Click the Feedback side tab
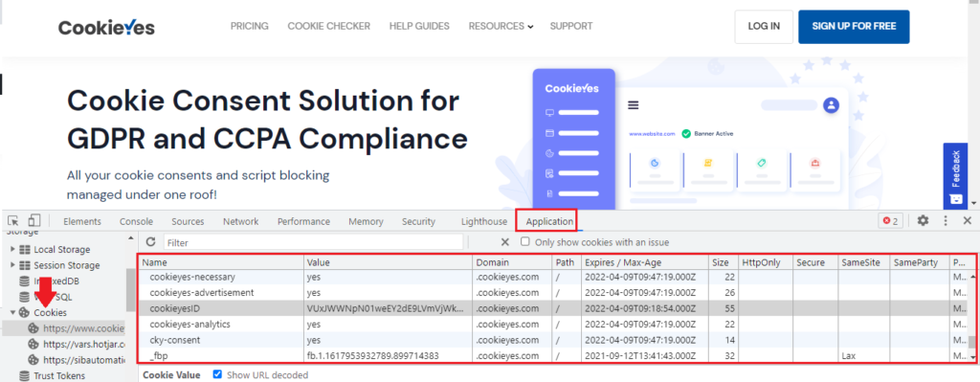This screenshot has height=382, width=980. [x=955, y=175]
